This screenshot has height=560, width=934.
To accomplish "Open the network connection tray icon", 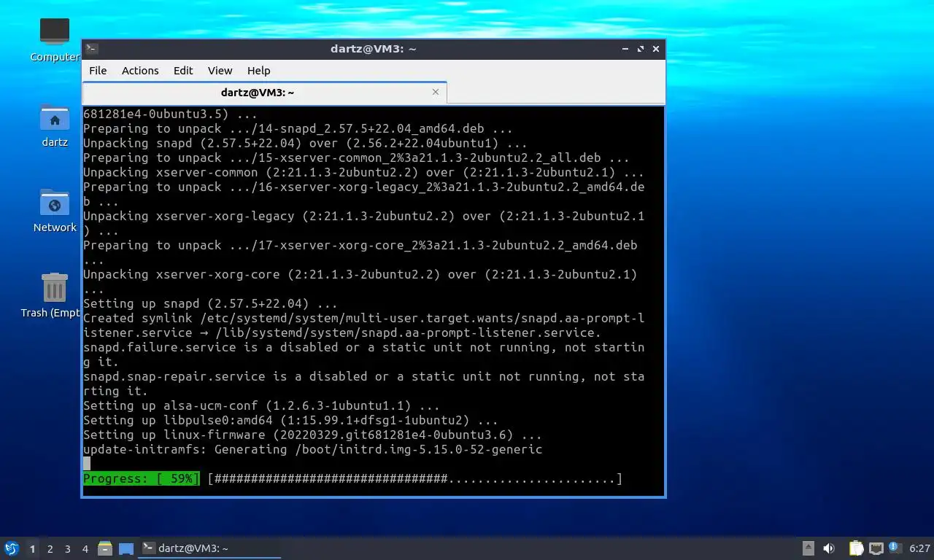I will coord(876,548).
